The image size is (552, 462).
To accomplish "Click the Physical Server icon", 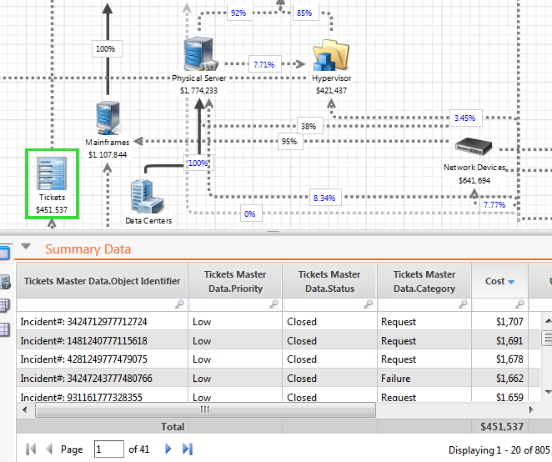I will coord(200,54).
